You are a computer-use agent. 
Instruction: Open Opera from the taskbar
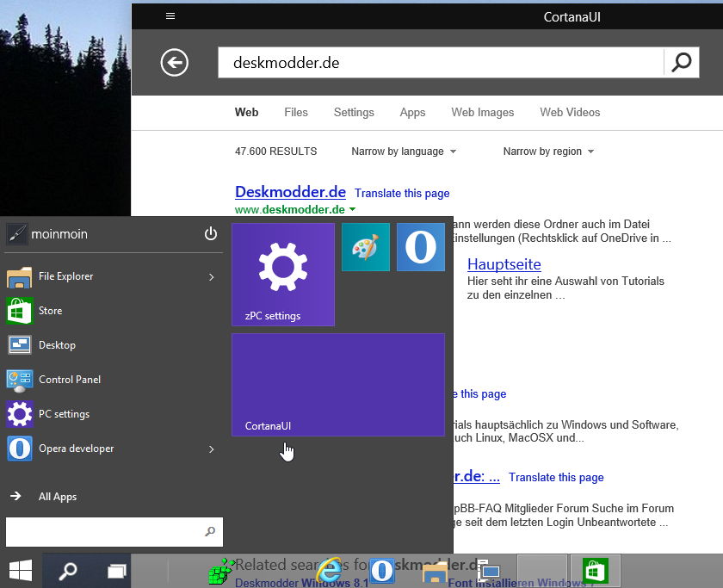[382, 571]
